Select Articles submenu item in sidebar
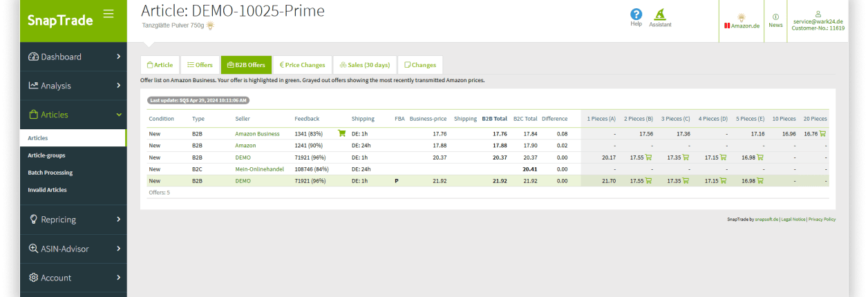Screen dimensions: 868x297 coord(38,138)
